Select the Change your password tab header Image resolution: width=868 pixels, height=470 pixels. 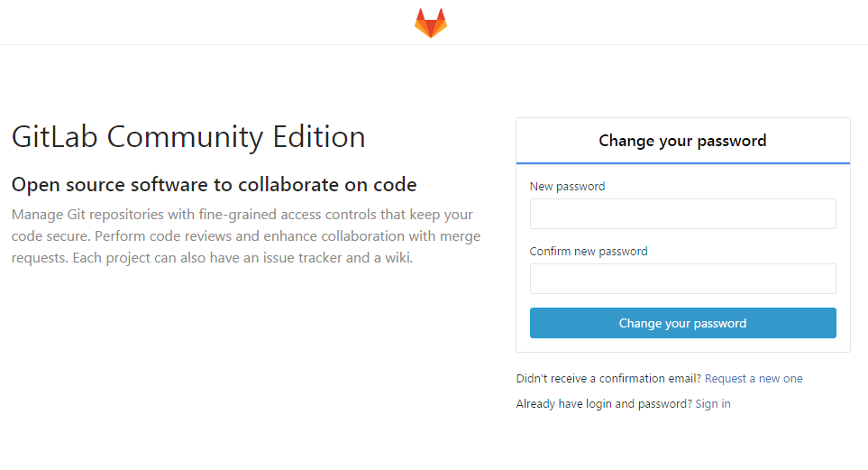click(x=682, y=141)
